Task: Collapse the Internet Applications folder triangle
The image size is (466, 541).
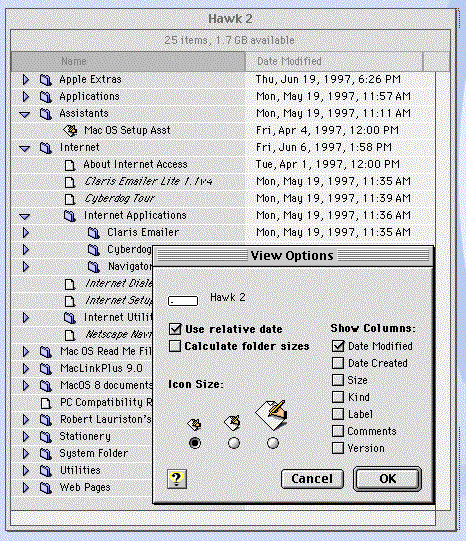Action: 24,217
